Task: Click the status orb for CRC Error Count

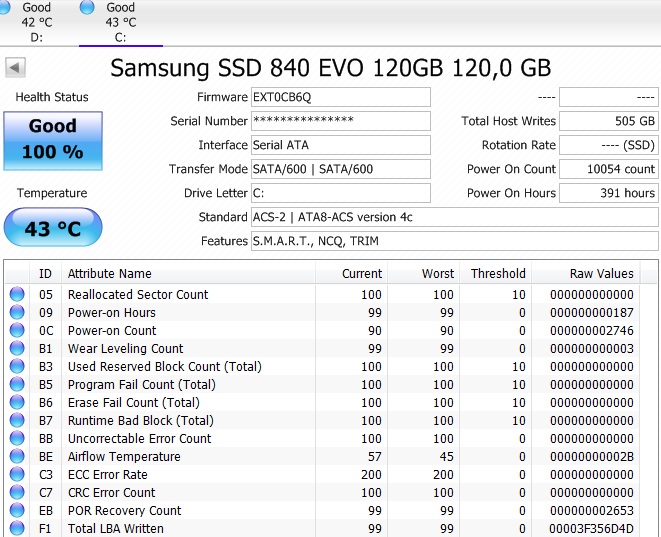Action: point(17,492)
